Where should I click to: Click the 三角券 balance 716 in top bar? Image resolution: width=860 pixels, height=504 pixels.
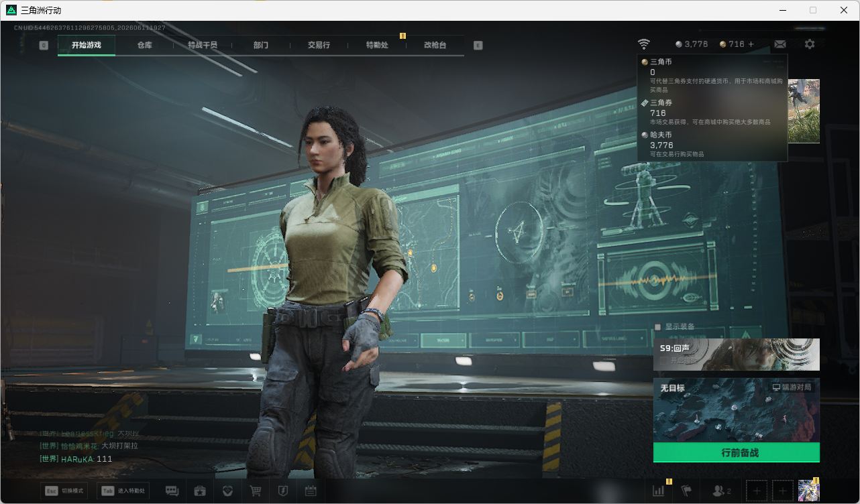click(732, 44)
